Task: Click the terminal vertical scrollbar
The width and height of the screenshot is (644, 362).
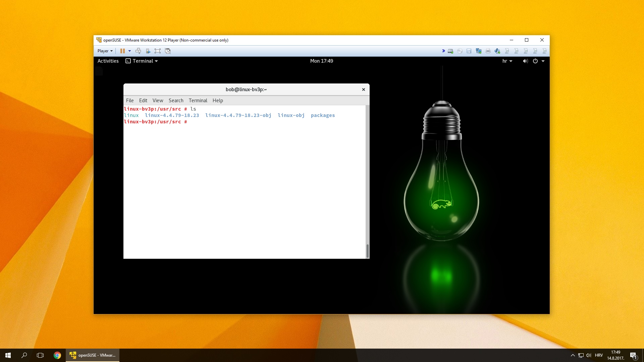Action: (x=368, y=251)
